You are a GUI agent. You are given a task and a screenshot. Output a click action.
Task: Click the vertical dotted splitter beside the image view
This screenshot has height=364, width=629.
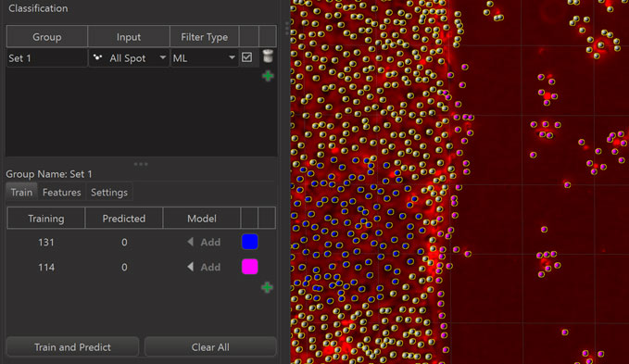pyautogui.click(x=287, y=28)
